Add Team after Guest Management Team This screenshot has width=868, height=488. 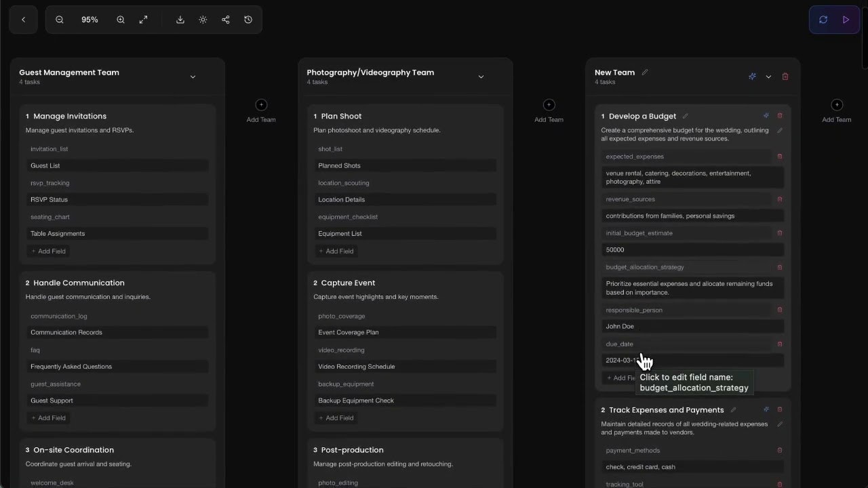(261, 110)
